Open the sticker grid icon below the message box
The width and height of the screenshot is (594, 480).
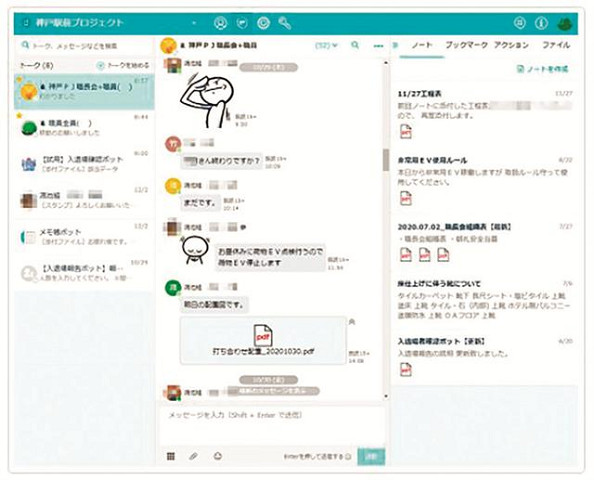[x=171, y=456]
